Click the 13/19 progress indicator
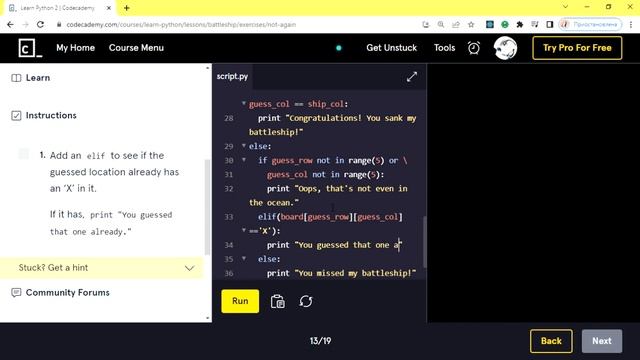The height and width of the screenshot is (360, 640). point(320,341)
